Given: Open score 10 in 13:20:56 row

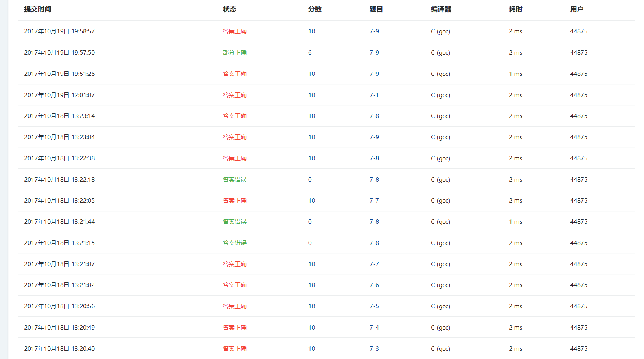Looking at the screenshot, I should (311, 306).
